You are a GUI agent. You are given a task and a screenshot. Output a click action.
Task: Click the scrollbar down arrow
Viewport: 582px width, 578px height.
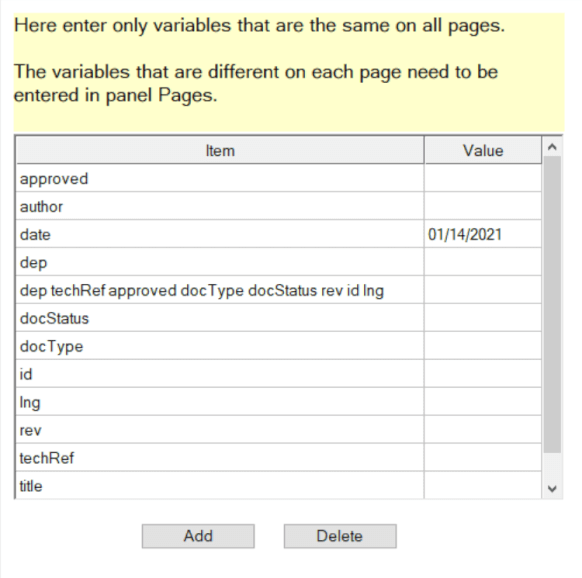552,489
